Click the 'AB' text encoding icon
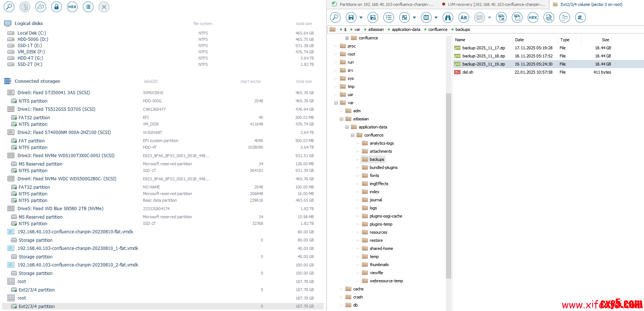This screenshot has width=644, height=311. pyautogui.click(x=464, y=17)
